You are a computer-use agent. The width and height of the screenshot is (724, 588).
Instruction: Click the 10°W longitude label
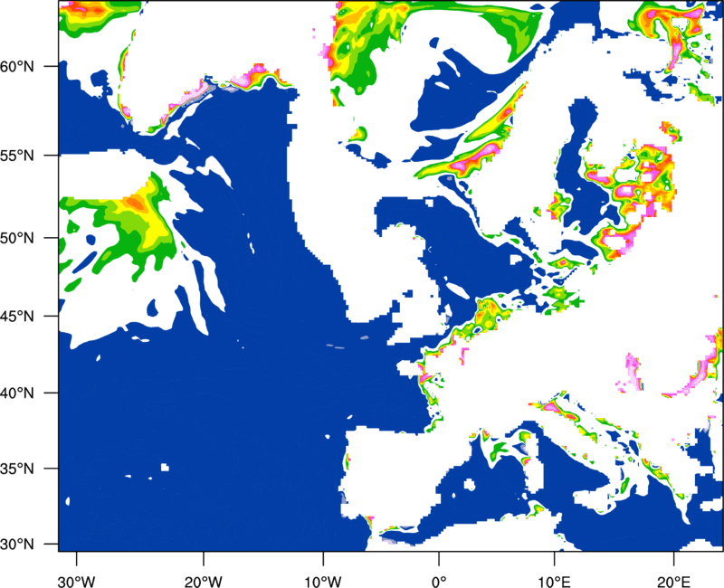323,582
